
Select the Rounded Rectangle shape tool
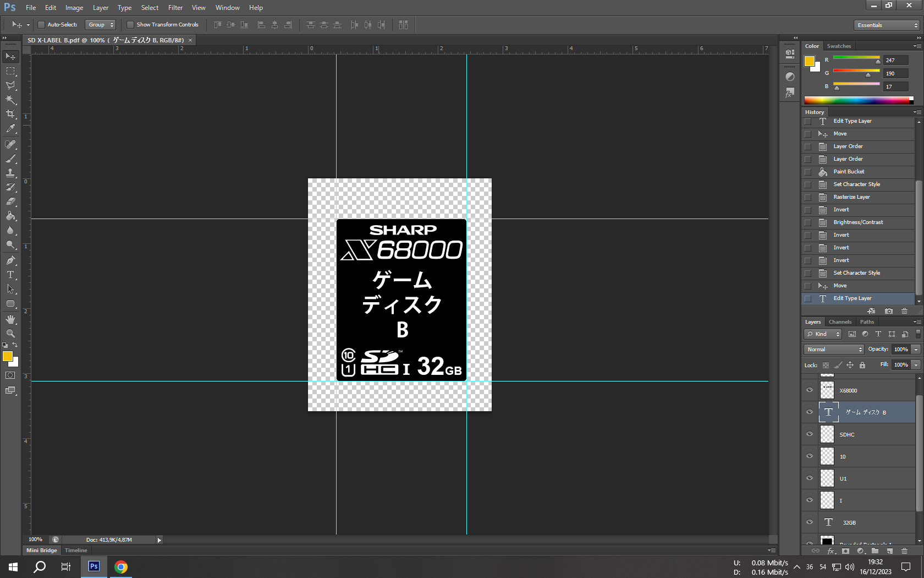tap(10, 303)
